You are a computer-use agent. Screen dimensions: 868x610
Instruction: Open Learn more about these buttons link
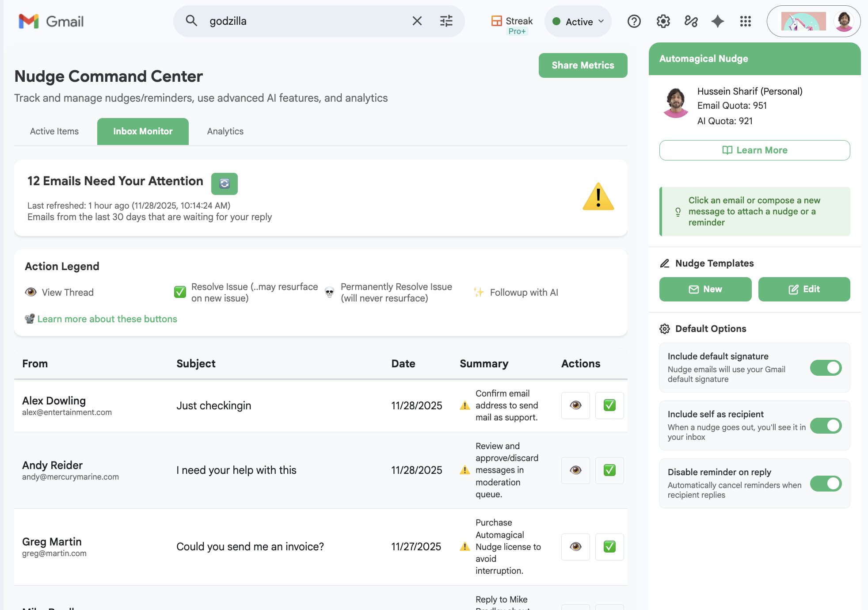pyautogui.click(x=107, y=319)
